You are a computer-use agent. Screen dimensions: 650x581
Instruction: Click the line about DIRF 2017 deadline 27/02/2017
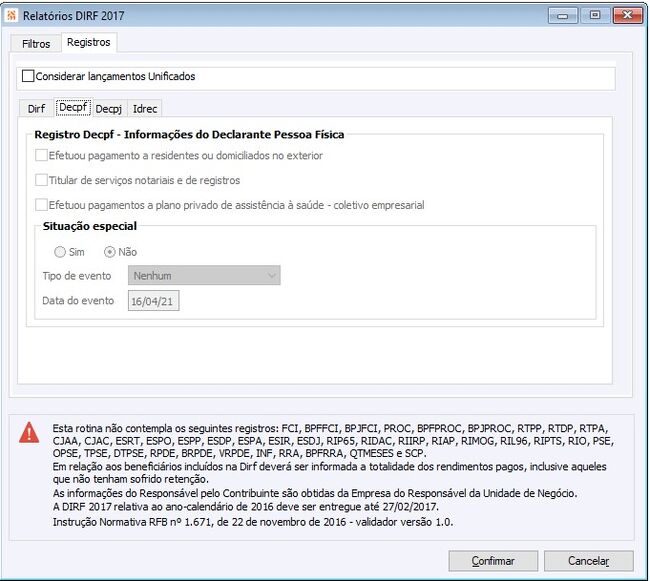pyautogui.click(x=245, y=506)
